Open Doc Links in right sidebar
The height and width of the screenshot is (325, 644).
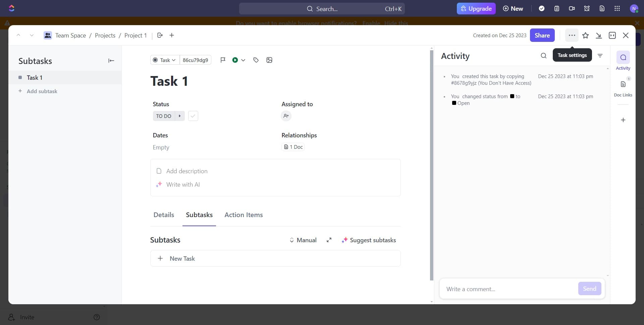[623, 88]
